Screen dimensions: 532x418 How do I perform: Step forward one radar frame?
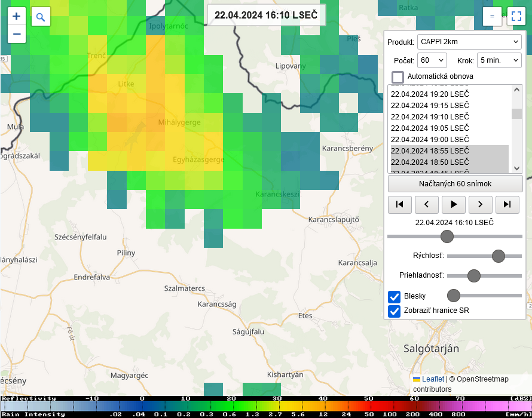tap(481, 204)
